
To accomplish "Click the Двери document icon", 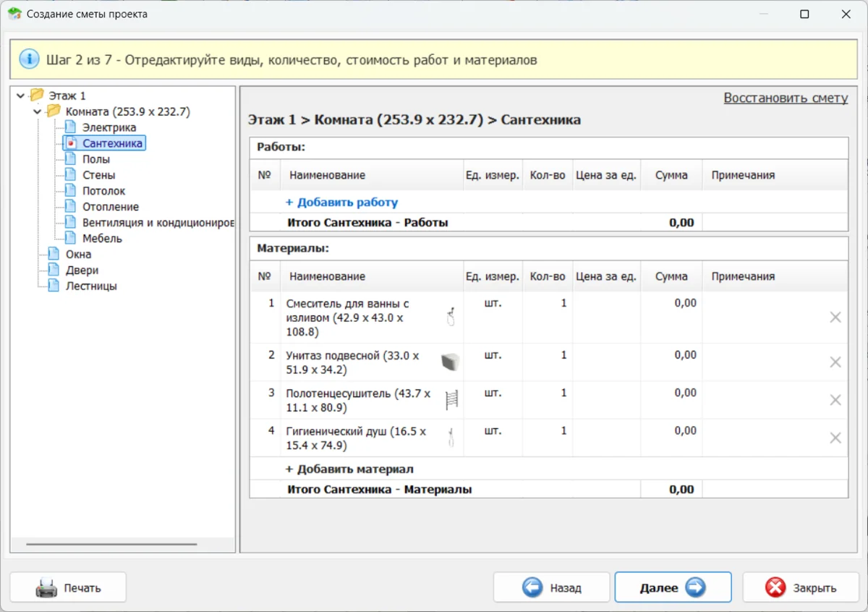I will [x=54, y=271].
